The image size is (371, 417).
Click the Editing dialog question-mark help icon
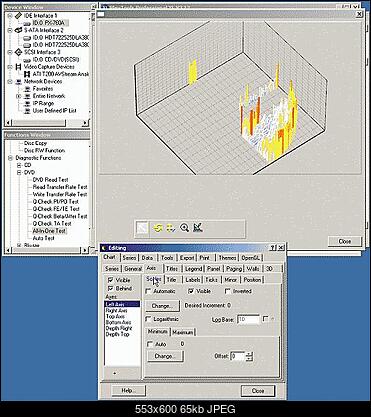coord(273,248)
